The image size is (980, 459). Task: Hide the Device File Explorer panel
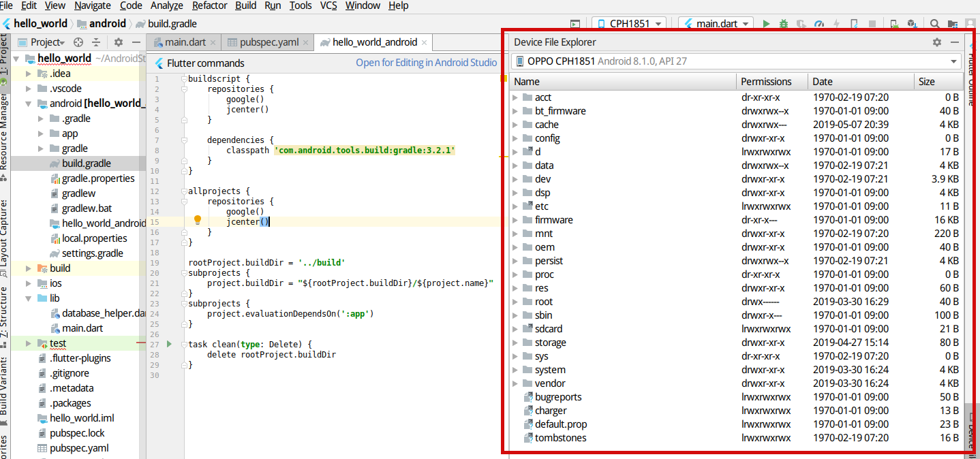click(x=955, y=42)
